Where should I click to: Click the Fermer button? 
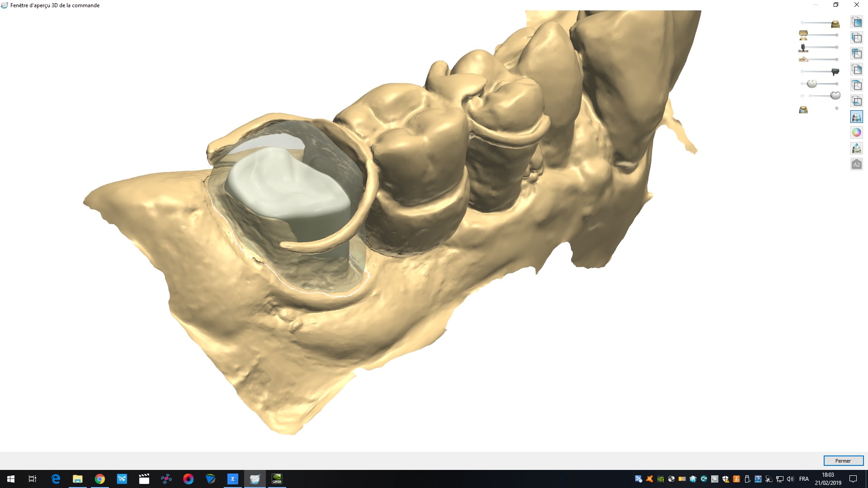coord(843,460)
